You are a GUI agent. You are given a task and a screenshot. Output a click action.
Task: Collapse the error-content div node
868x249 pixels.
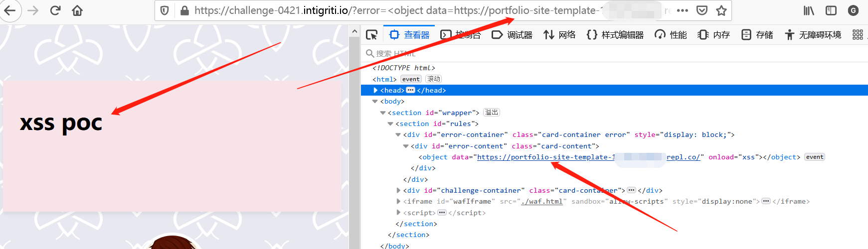tap(406, 146)
